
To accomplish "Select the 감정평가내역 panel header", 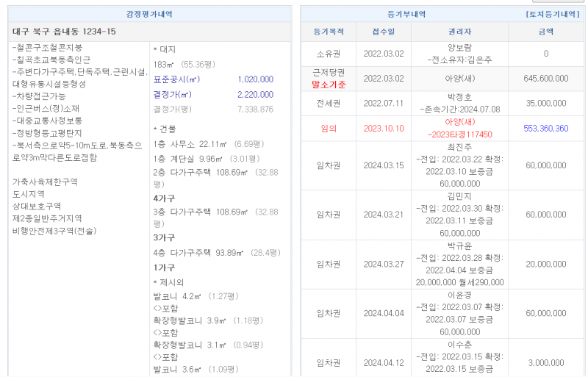I will [149, 14].
